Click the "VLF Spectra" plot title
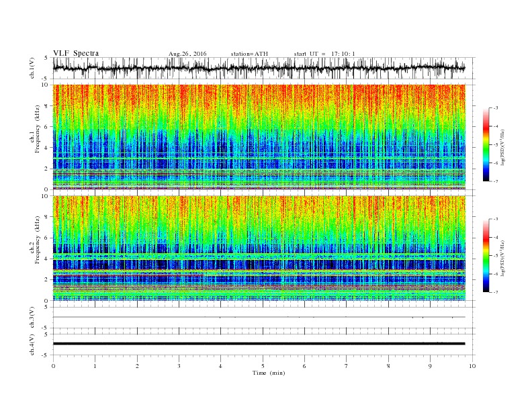The image size is (532, 411). click(x=76, y=53)
